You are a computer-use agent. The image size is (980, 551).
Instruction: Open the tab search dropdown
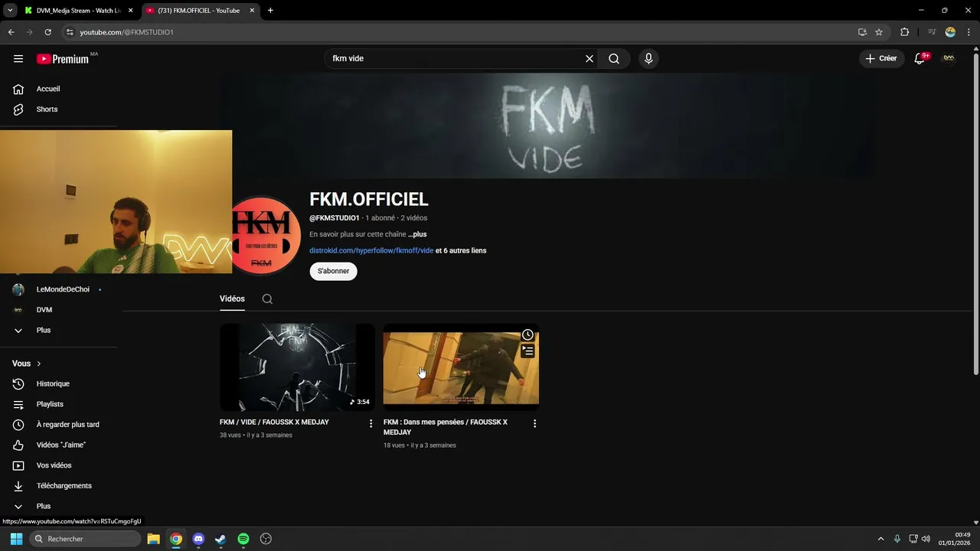point(10,11)
